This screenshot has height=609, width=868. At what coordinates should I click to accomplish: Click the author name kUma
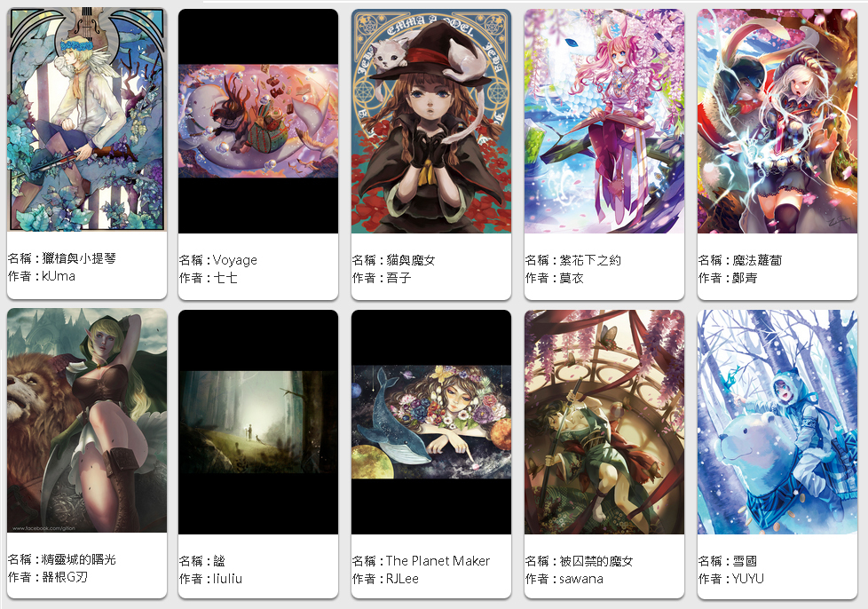[59, 276]
